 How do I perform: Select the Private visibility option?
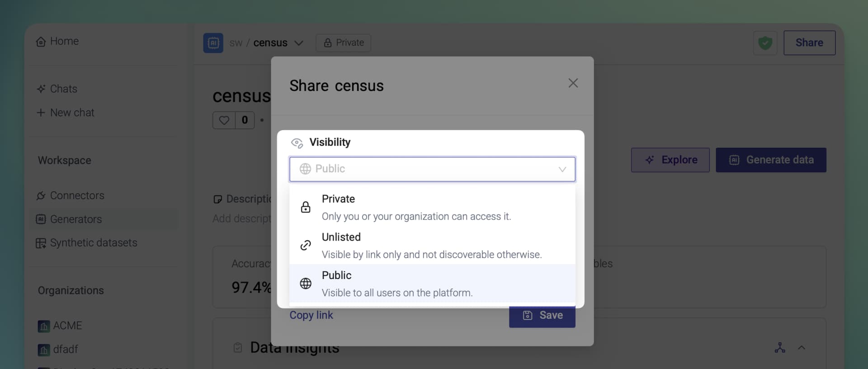click(x=432, y=207)
